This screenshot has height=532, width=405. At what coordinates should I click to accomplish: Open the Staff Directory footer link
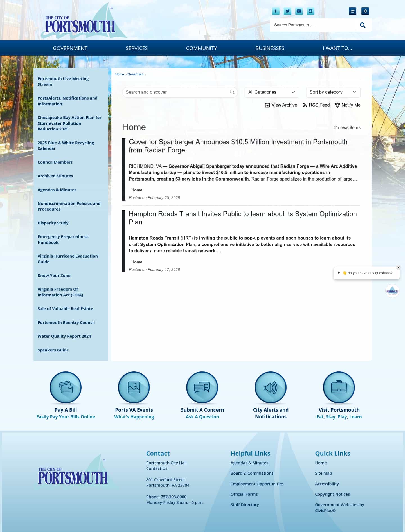245,505
